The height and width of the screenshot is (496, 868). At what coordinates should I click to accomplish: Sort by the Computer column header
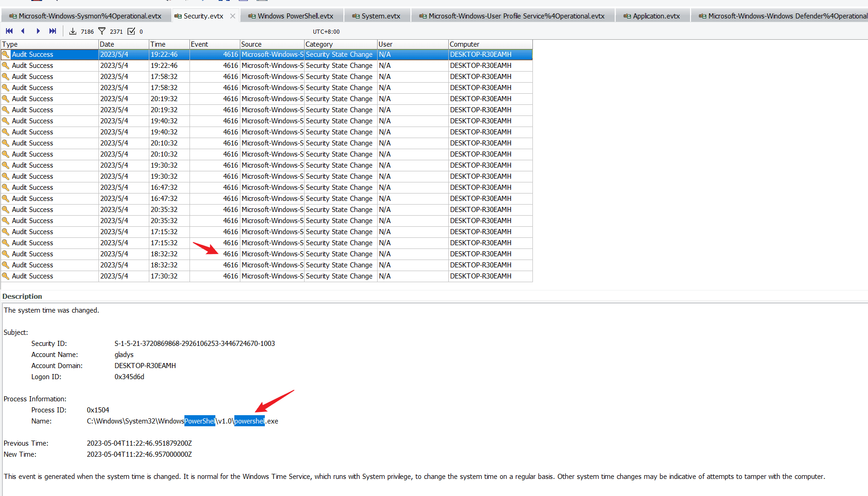490,44
